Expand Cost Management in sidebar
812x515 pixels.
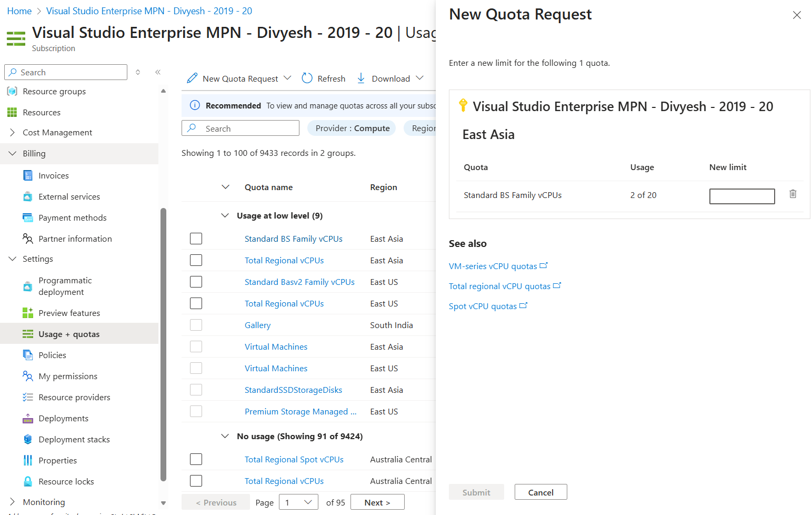point(13,132)
